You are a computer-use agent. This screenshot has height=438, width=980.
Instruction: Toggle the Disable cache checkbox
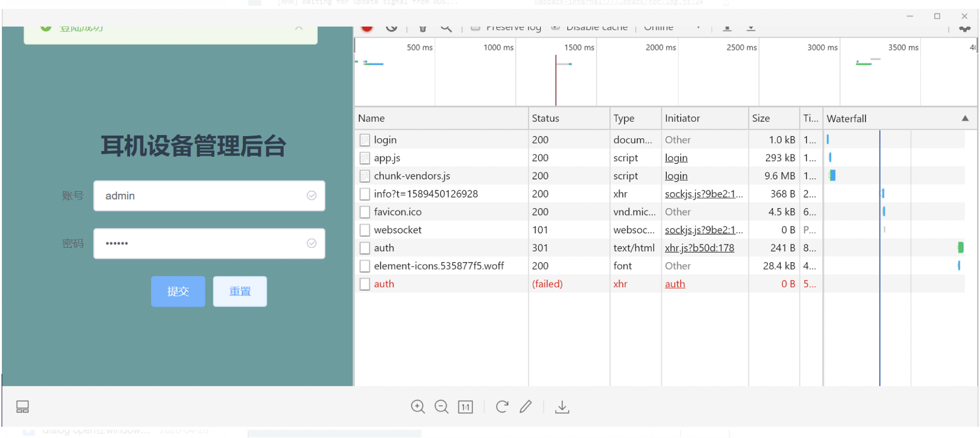556,28
